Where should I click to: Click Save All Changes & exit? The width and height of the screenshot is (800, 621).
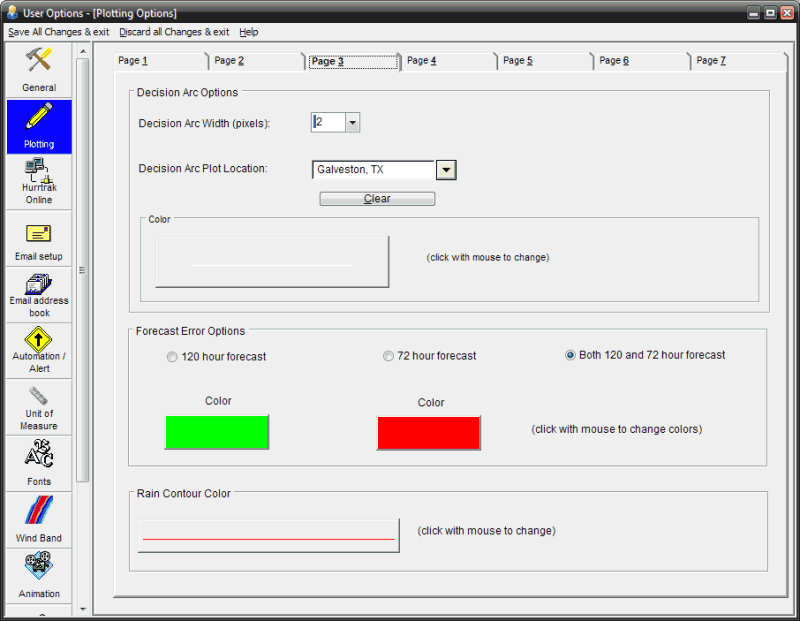[58, 32]
